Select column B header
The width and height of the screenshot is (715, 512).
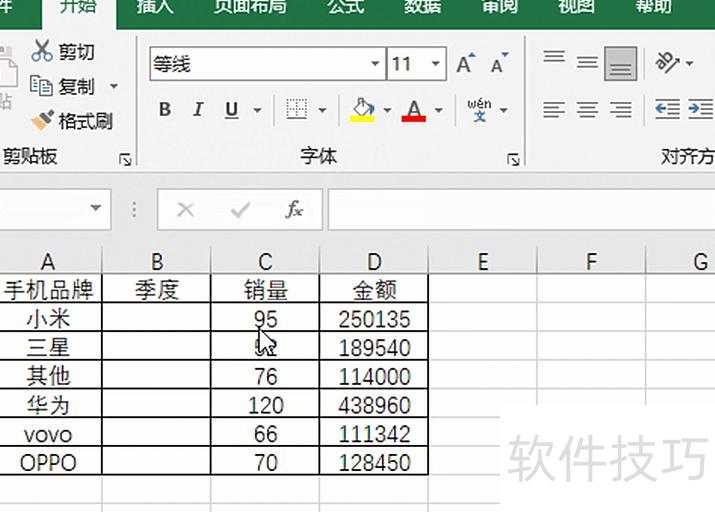click(x=156, y=261)
